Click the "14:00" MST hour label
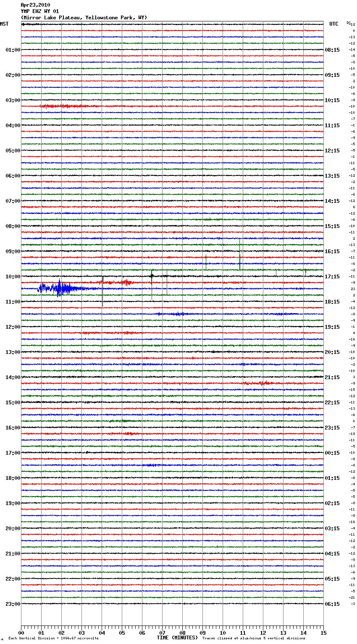This screenshot has height=644, width=357. coord(13,377)
